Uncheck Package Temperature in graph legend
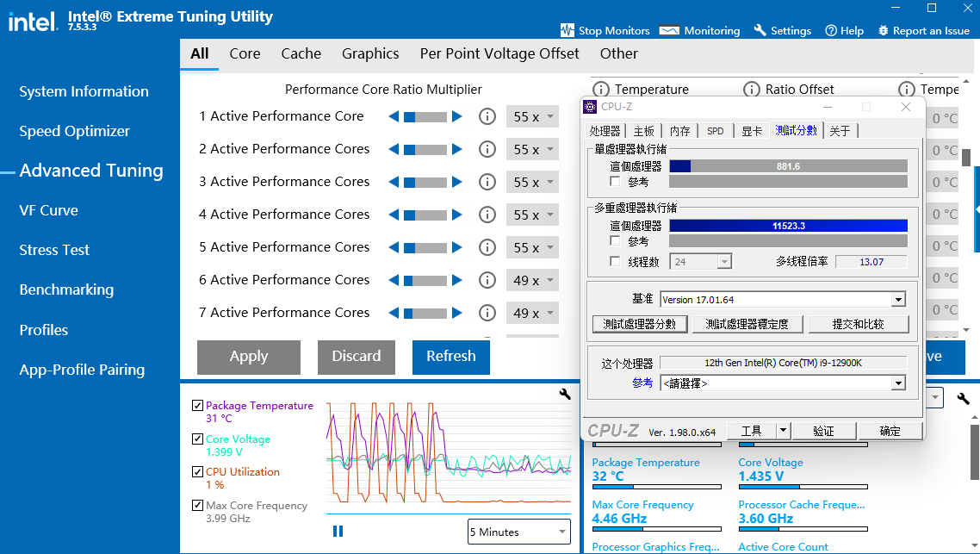This screenshot has width=980, height=554. (x=198, y=406)
